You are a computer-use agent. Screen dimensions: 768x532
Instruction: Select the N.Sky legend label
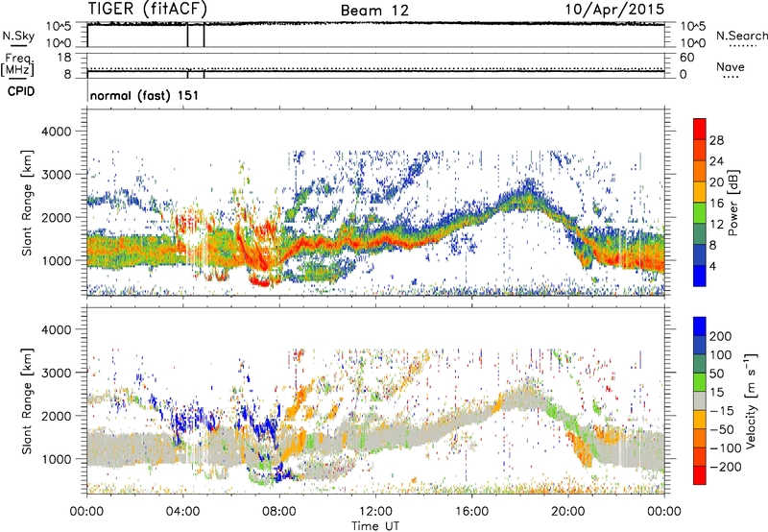[18, 36]
